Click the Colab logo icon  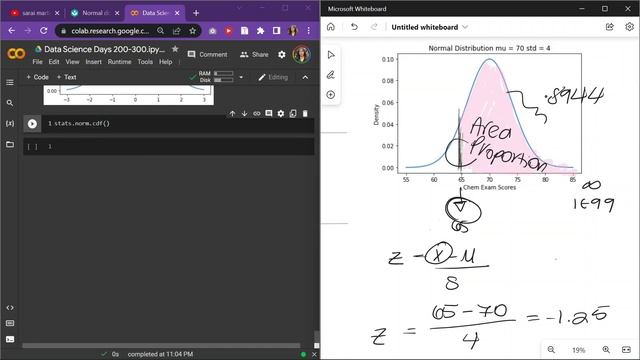[16, 54]
